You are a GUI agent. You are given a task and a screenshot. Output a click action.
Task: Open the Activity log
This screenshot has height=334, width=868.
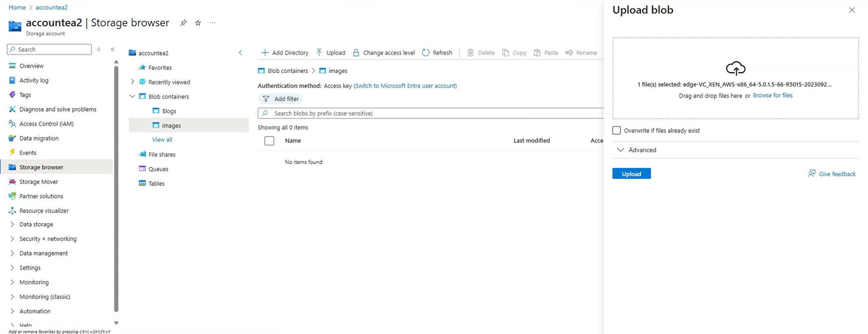(34, 80)
